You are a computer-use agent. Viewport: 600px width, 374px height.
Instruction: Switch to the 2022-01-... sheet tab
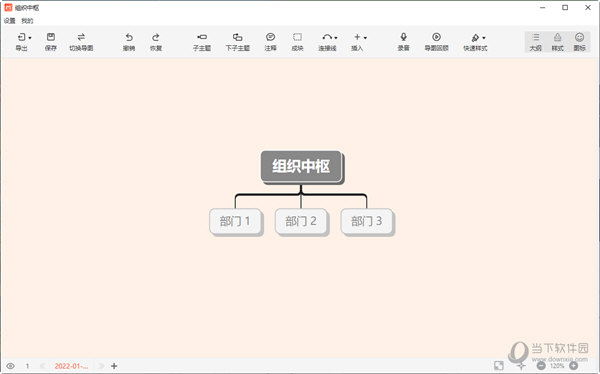coord(71,366)
